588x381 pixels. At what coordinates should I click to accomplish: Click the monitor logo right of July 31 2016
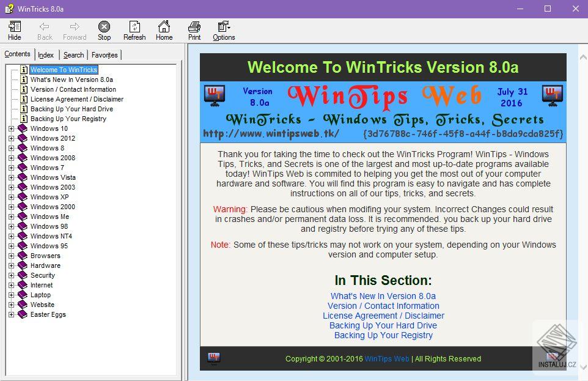[553, 96]
